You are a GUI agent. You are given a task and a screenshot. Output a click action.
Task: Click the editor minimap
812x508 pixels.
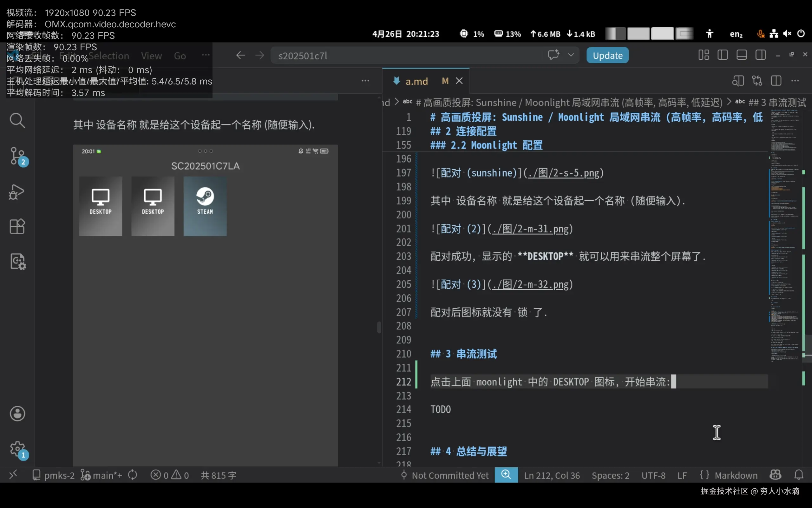[785, 235]
